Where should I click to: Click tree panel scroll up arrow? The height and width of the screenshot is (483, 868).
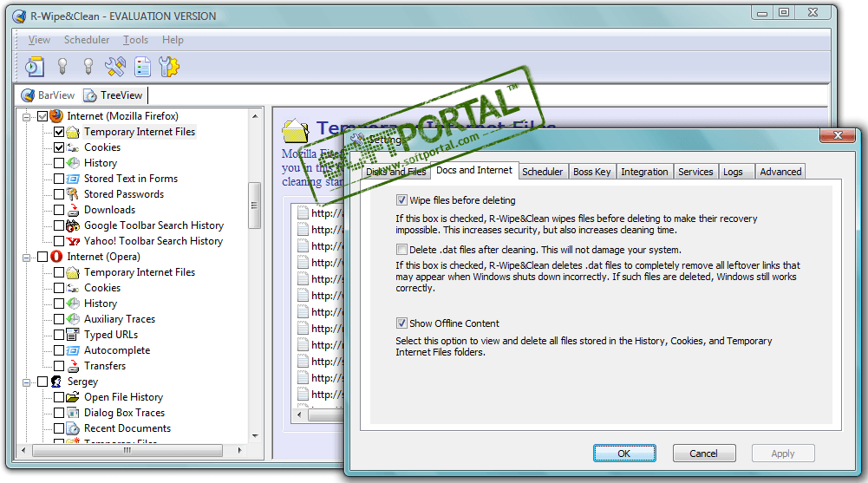coord(255,116)
